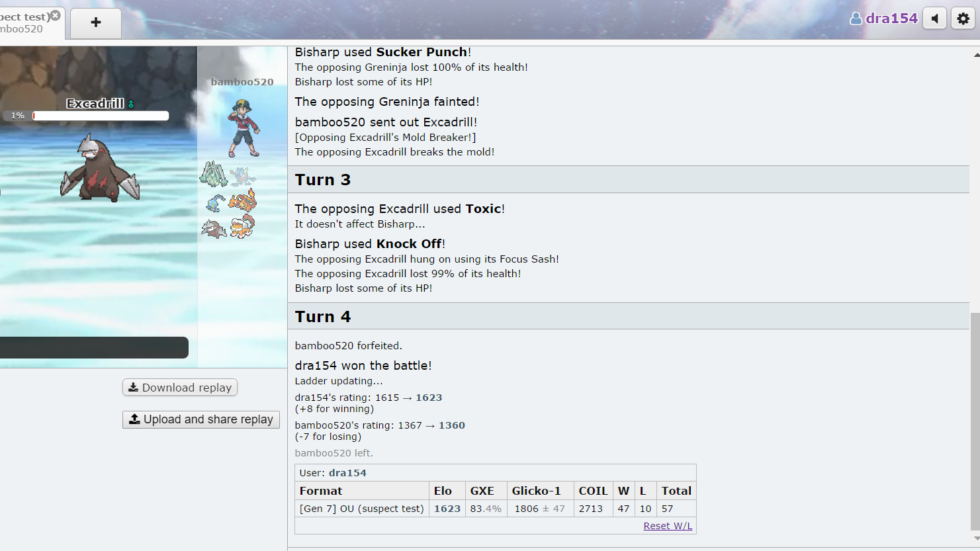Click the Charizard team icon
The height and width of the screenshot is (551, 980).
242,200
